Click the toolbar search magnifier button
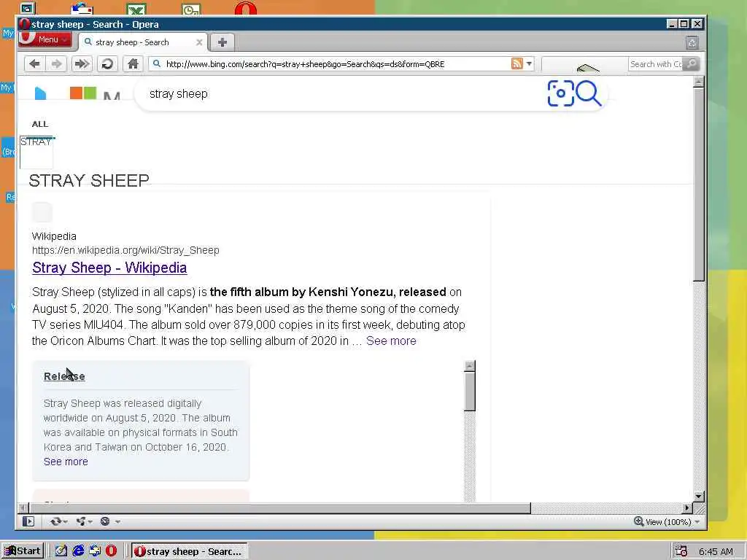 coord(692,63)
